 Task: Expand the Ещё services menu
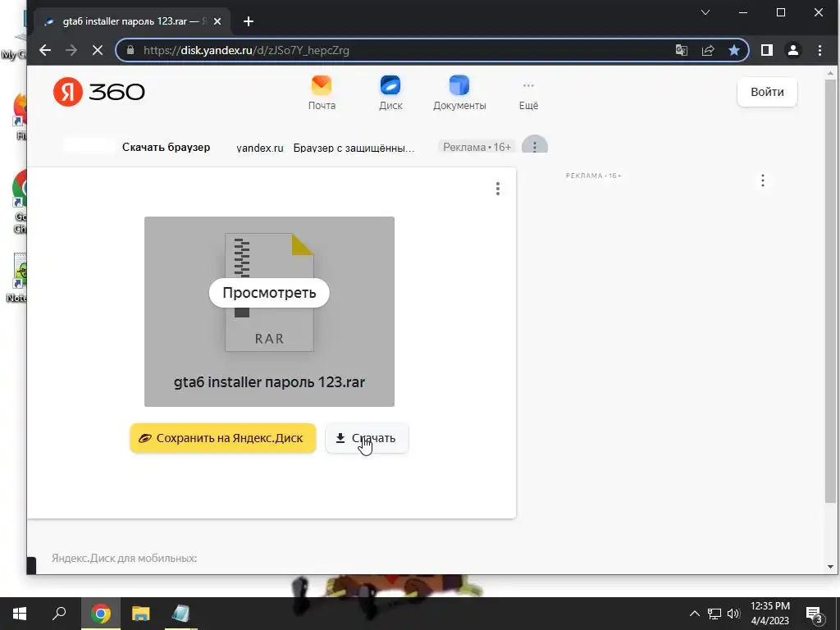[528, 95]
